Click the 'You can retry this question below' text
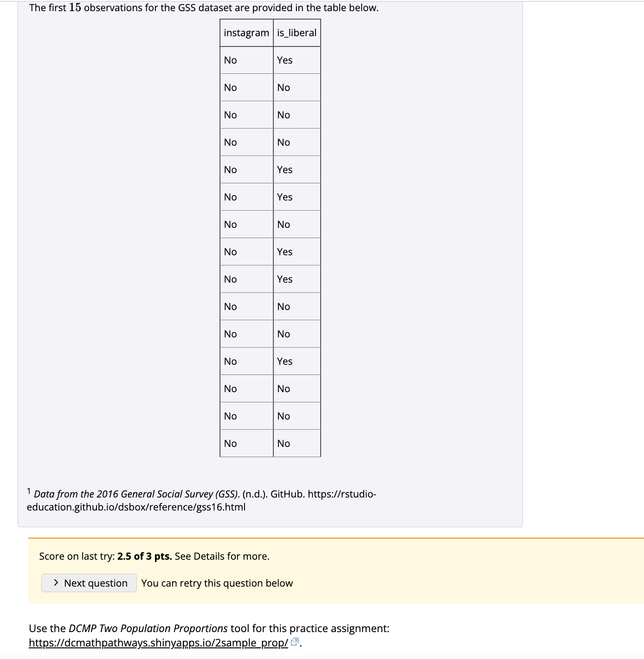644x659 pixels. click(x=217, y=583)
